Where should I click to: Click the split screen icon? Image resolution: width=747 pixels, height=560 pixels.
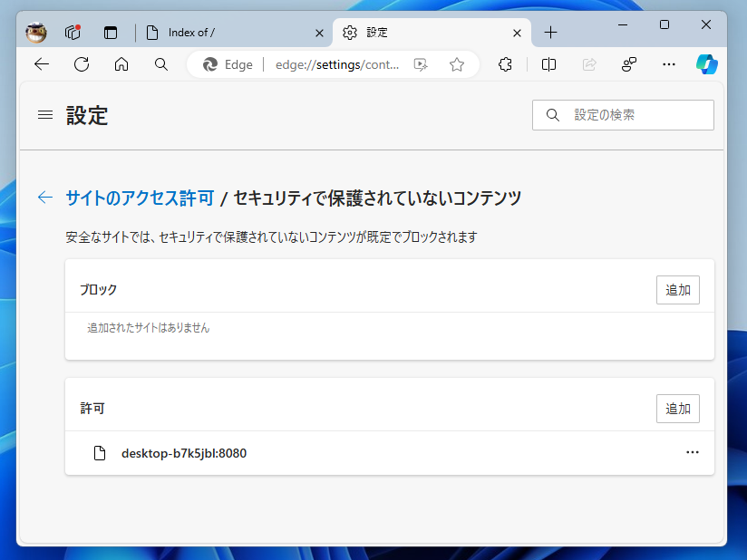point(548,64)
